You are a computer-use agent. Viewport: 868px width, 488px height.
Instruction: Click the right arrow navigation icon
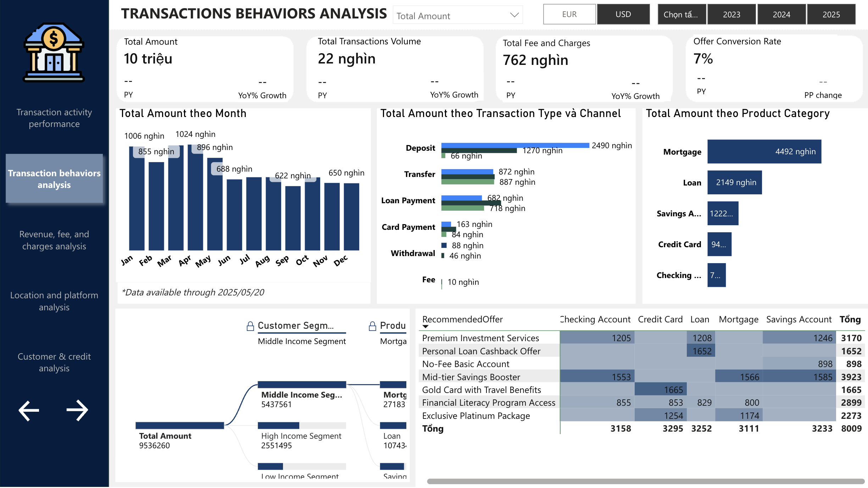78,410
